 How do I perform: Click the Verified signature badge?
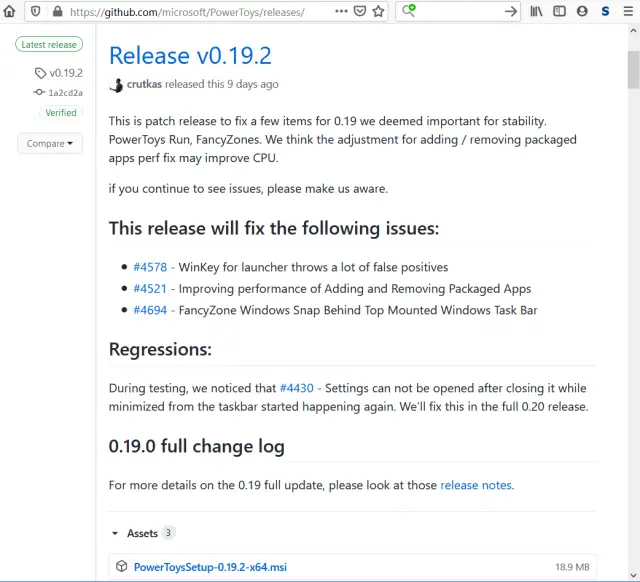61,113
